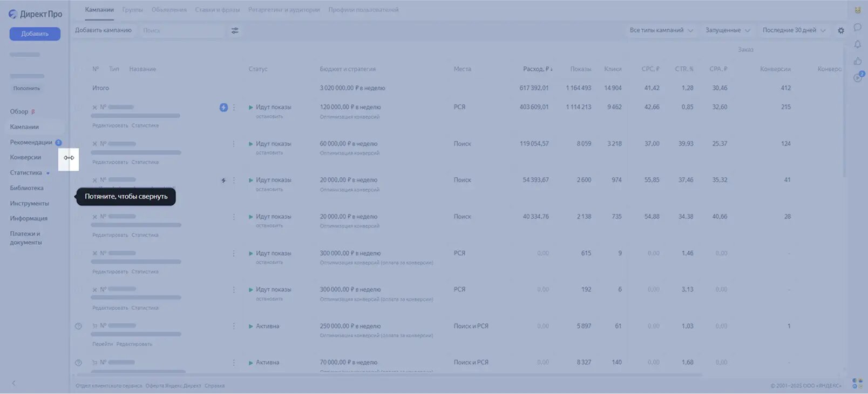Screen dimensions: 868x394
Task: Open the Отдел клиентского сервиса footer link
Action: (x=109, y=386)
